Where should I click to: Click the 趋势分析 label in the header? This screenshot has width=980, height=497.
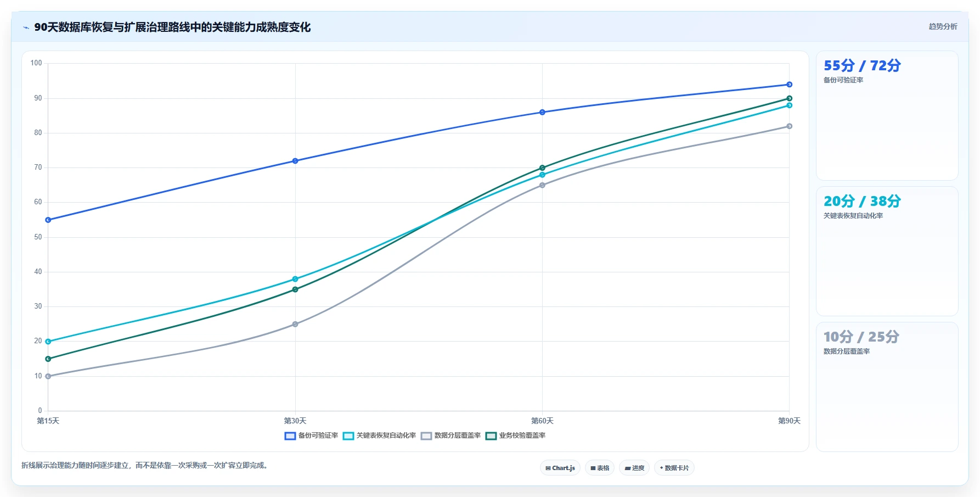point(943,26)
